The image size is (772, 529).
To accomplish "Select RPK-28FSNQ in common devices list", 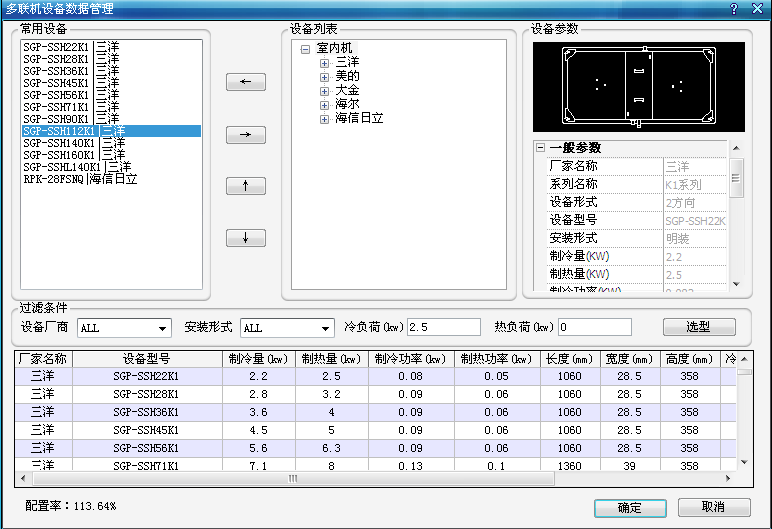I will pos(80,179).
